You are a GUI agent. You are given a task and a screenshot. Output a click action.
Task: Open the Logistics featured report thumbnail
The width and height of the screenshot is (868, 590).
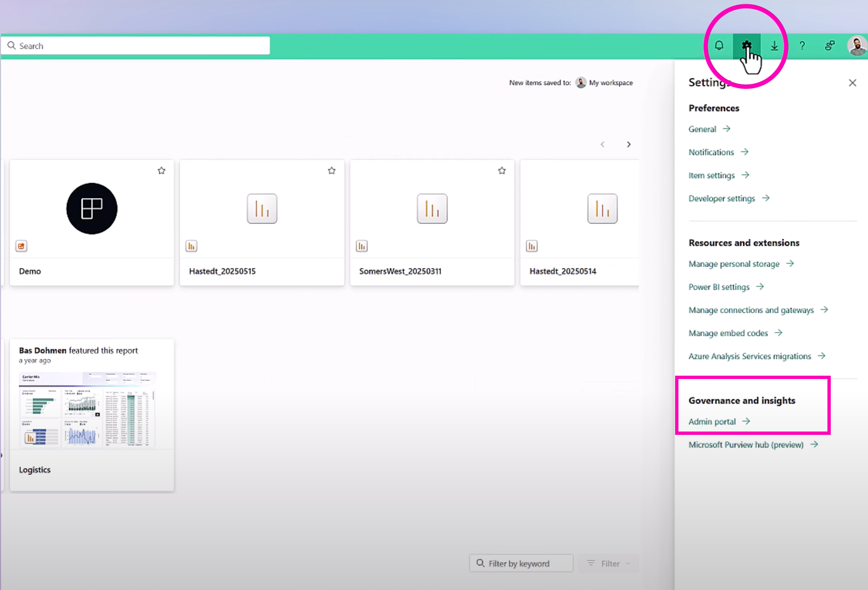point(87,410)
